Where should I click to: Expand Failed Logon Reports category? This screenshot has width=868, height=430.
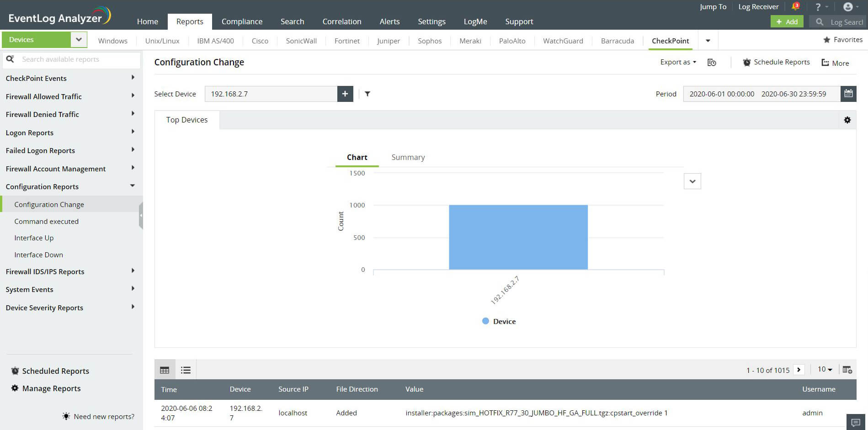[133, 150]
